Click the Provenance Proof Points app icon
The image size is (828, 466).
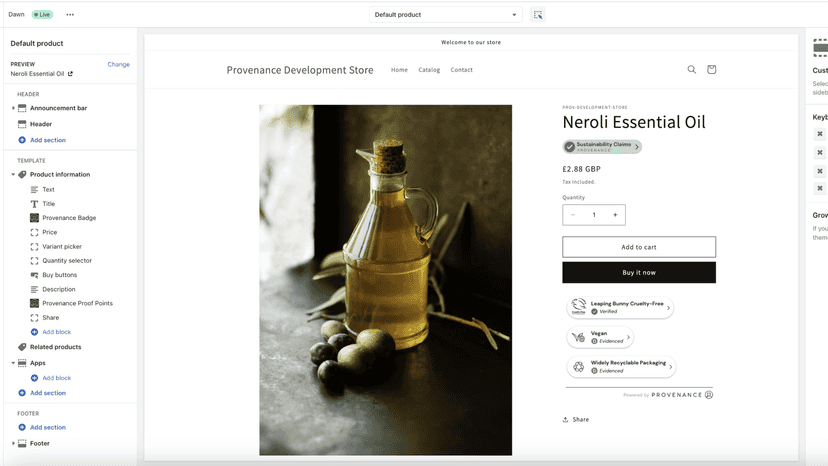(34, 303)
